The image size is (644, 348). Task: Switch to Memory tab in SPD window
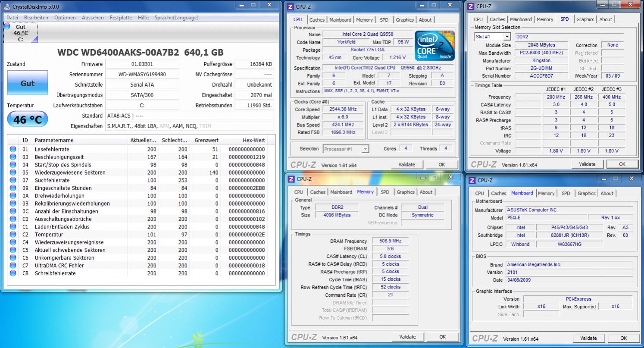(545, 19)
